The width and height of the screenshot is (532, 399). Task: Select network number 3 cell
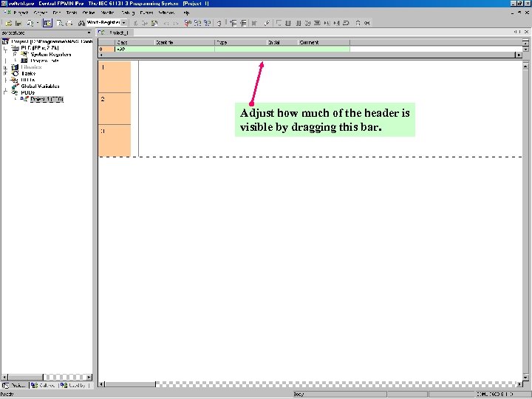tap(115, 140)
